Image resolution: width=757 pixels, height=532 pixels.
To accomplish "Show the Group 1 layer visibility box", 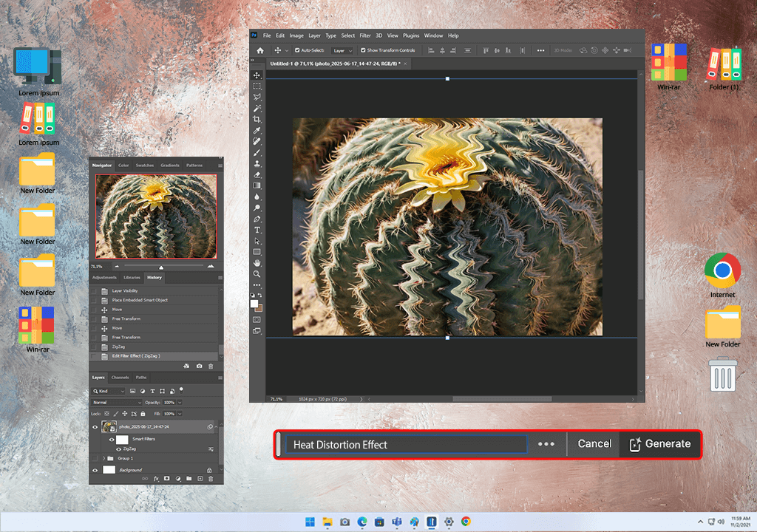I will 95,458.
